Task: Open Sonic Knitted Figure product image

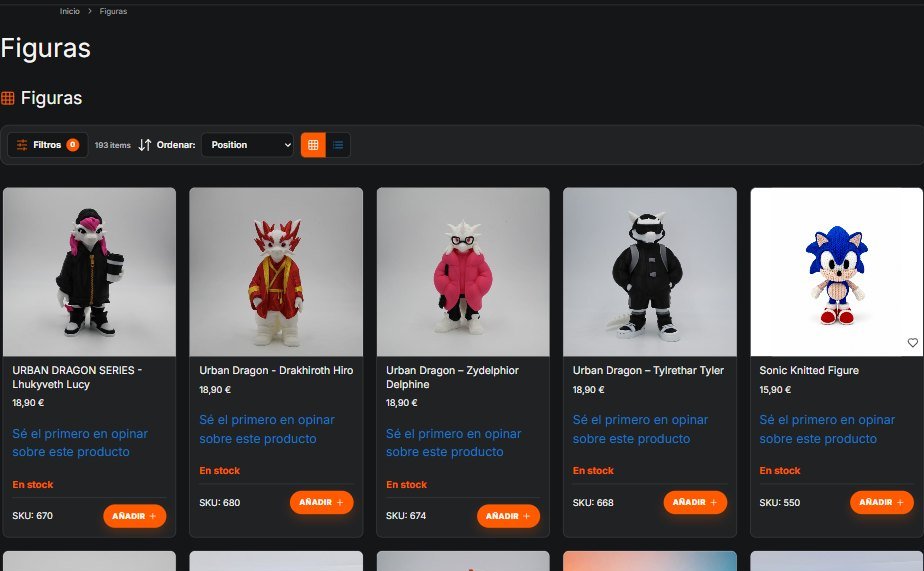Action: pyautogui.click(x=836, y=272)
